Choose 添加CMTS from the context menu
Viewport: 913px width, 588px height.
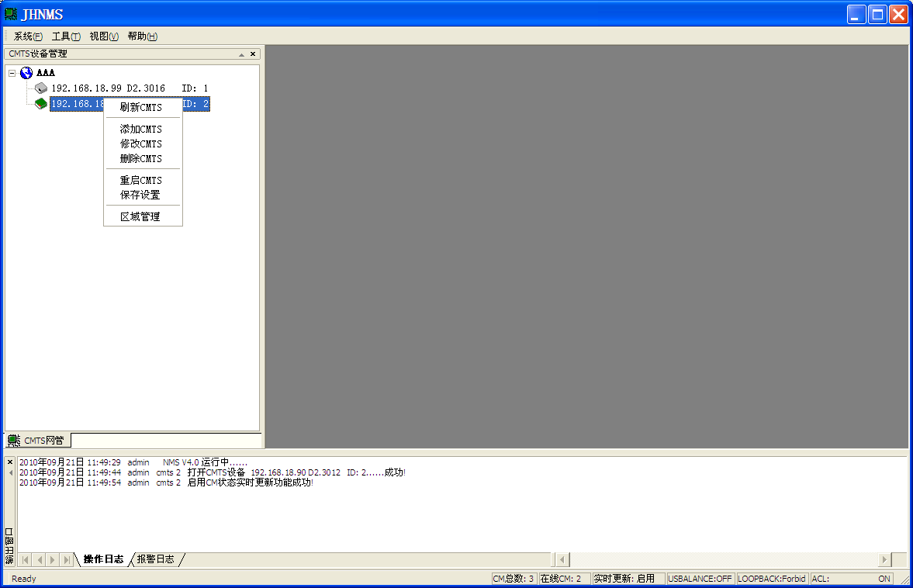pos(143,129)
